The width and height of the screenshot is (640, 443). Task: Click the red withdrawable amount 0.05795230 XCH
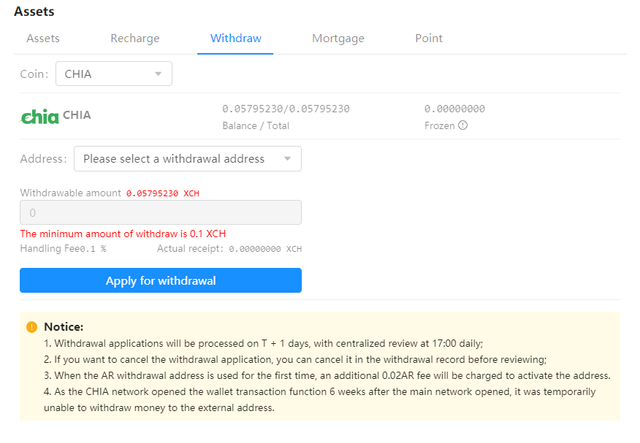[x=163, y=194]
